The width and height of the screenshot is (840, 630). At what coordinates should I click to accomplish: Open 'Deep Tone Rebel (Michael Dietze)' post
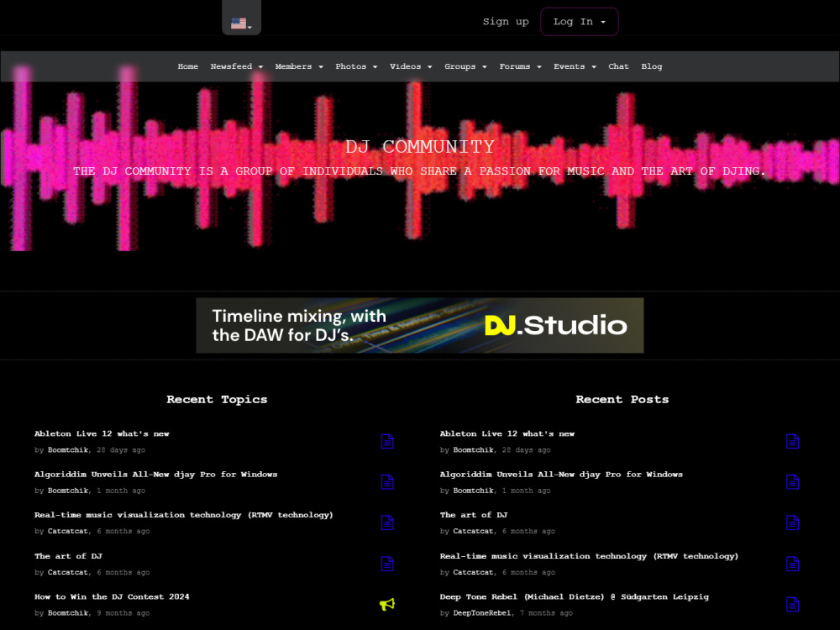coord(575,596)
